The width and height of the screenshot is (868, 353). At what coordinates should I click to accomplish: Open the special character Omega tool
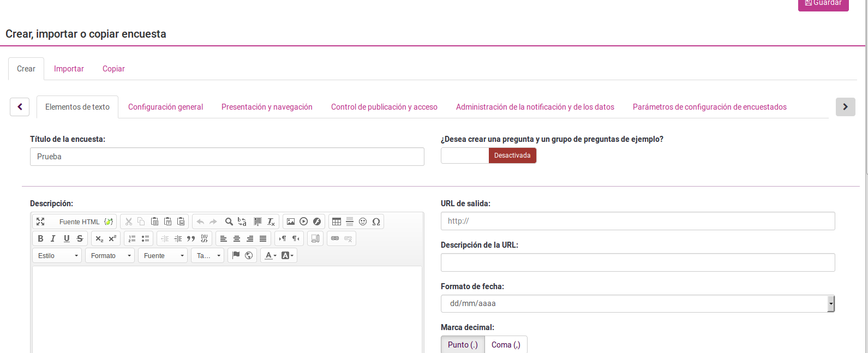(376, 222)
